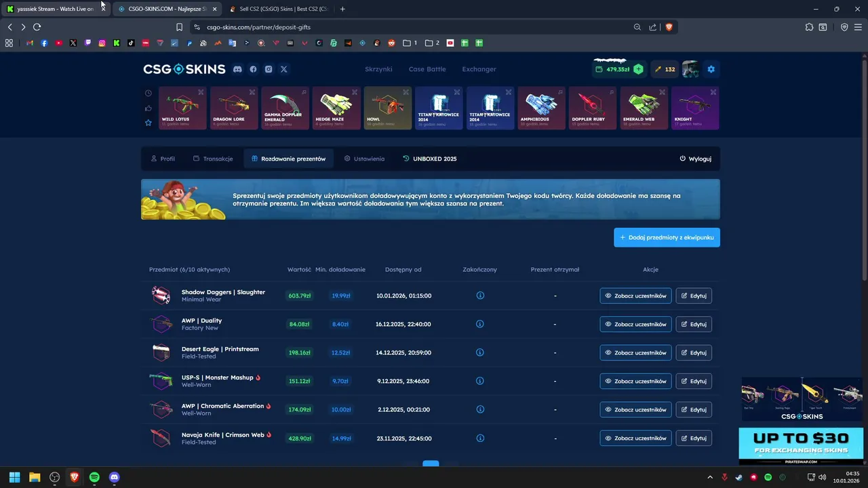Click Zobacz uczestników for Desert Eagle Printstream
Screen dimensions: 868x488
pyautogui.click(x=635, y=352)
